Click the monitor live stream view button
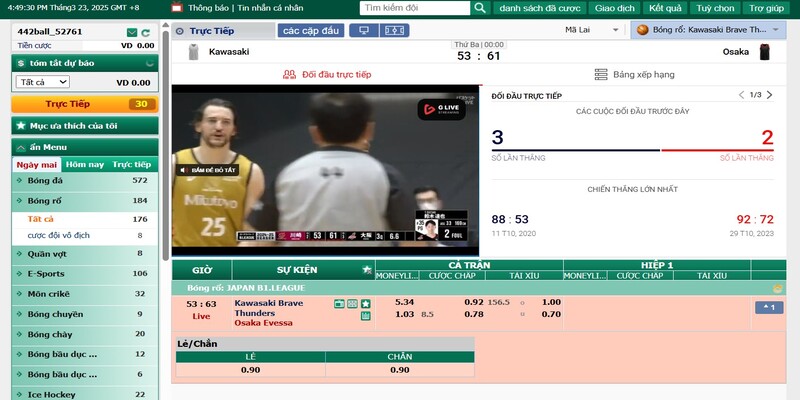 [364, 31]
